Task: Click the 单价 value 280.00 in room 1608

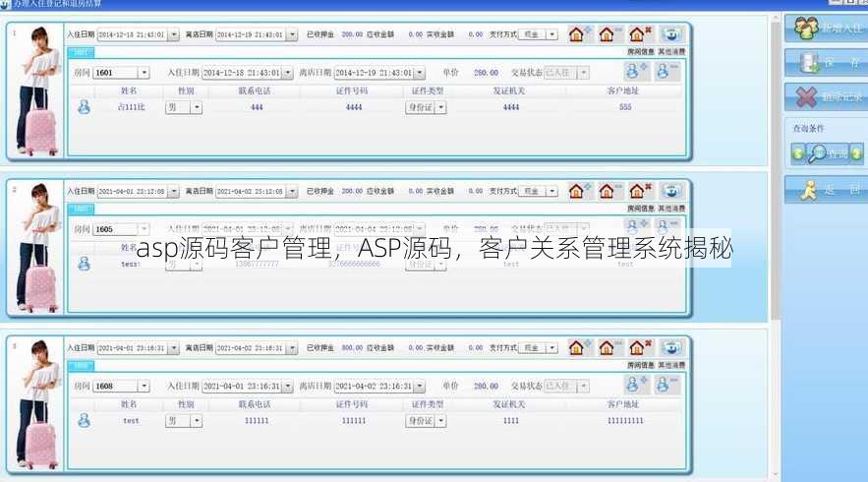Action: pos(486,387)
